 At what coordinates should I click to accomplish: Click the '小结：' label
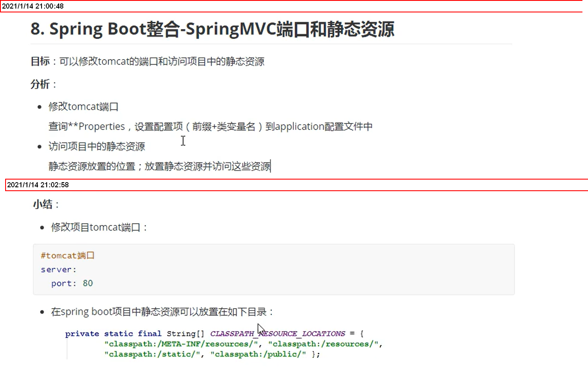coord(46,204)
